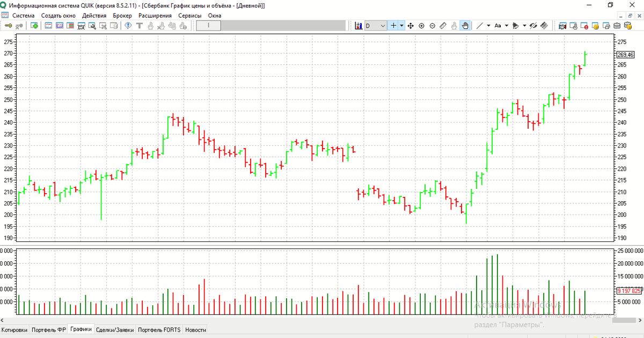Click the first small chart window icon
The height and width of the screenshot is (338, 644).
tap(48, 25)
